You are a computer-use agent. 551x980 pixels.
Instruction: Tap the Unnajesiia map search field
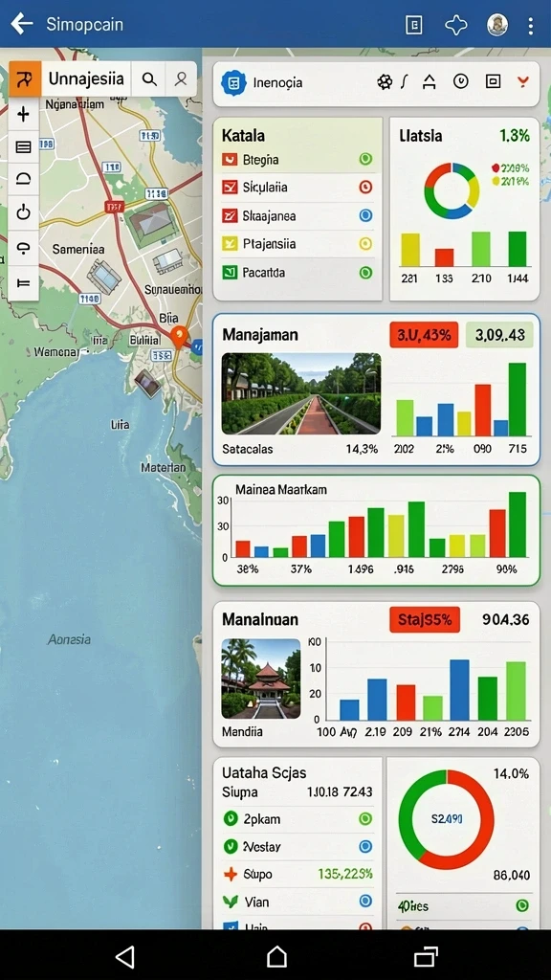click(x=86, y=78)
